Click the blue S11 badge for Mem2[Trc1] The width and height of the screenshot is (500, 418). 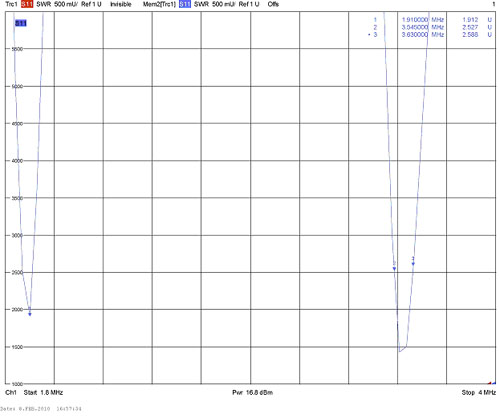coord(185,4)
